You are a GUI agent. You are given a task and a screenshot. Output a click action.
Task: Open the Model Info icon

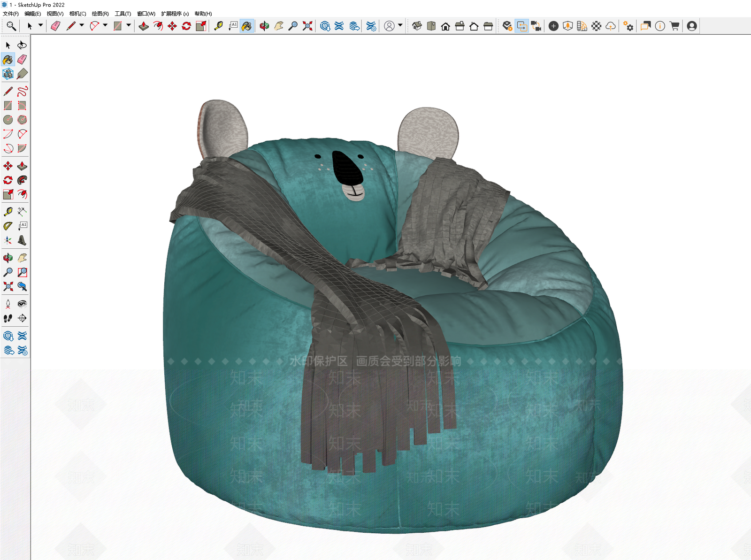coord(660,26)
